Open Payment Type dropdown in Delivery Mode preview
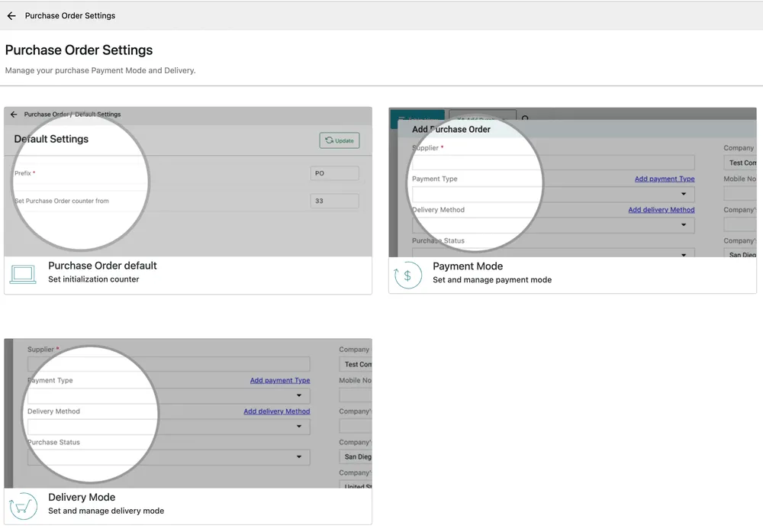Screen dimensions: 763x532 click(169, 395)
